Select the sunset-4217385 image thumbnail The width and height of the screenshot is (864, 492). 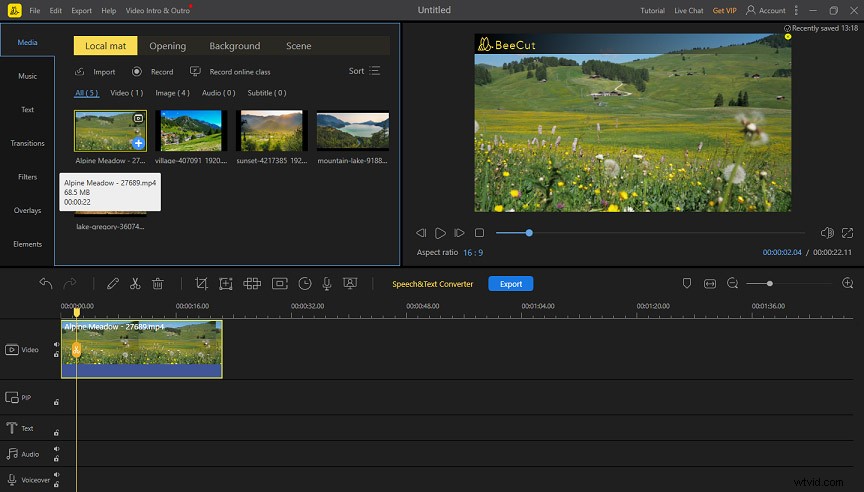tap(273, 131)
